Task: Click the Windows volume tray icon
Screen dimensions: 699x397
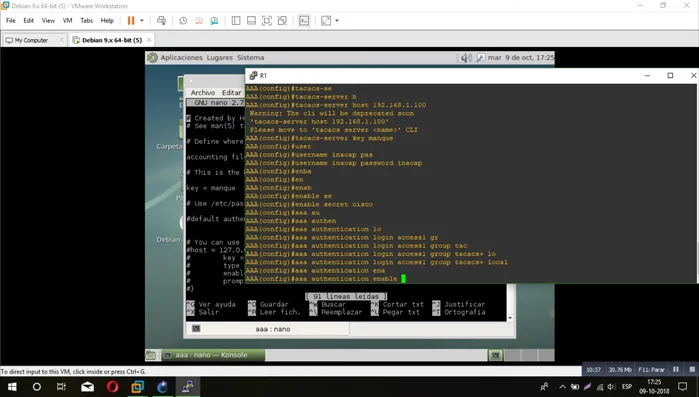Action: pos(612,387)
